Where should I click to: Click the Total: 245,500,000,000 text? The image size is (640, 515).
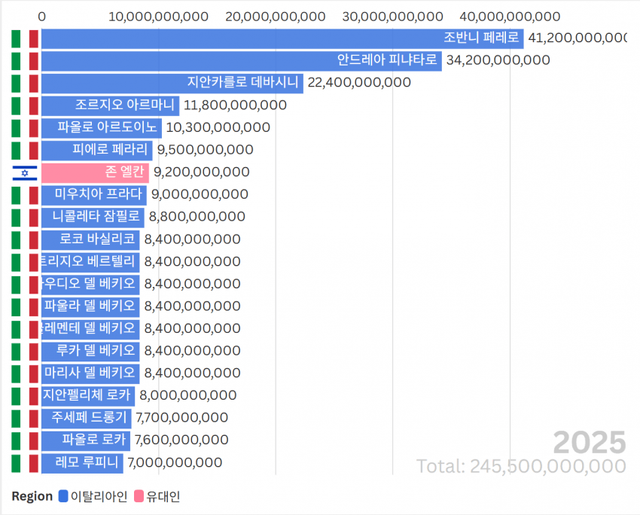coord(522,466)
